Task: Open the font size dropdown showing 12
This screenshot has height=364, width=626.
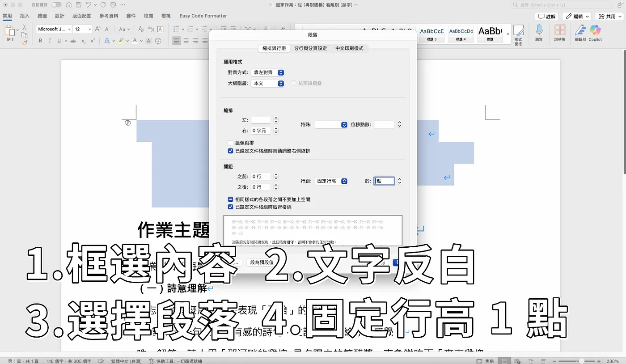Action: pyautogui.click(x=83, y=29)
